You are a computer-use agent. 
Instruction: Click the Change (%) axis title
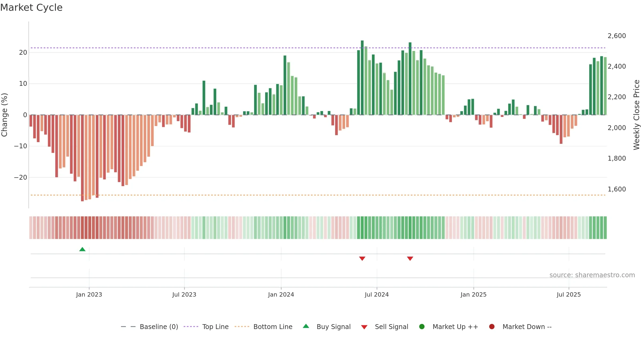4,115
